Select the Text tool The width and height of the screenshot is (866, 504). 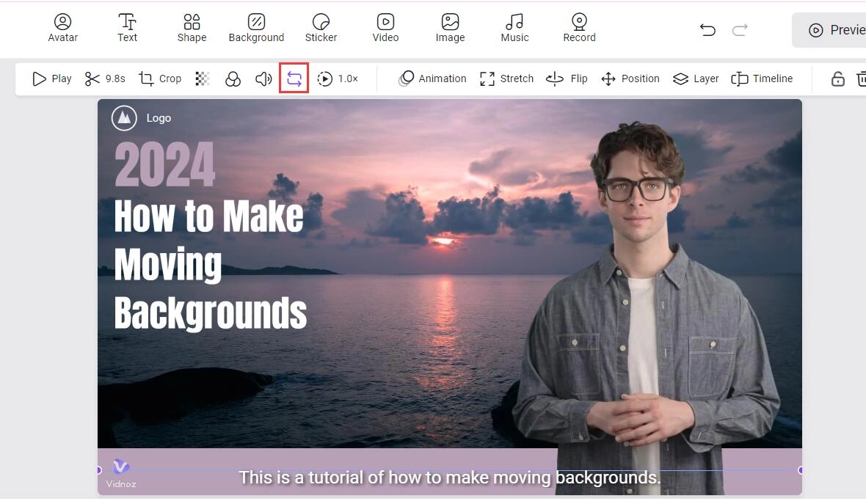click(x=127, y=28)
